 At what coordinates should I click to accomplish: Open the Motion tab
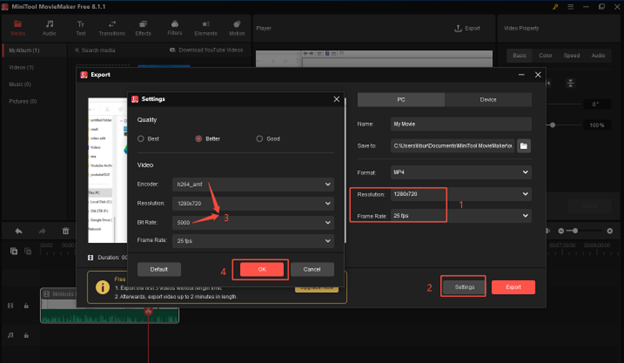(237, 28)
